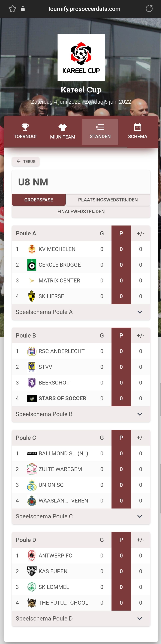Go back with Terug button
161x644 pixels.
point(26,162)
